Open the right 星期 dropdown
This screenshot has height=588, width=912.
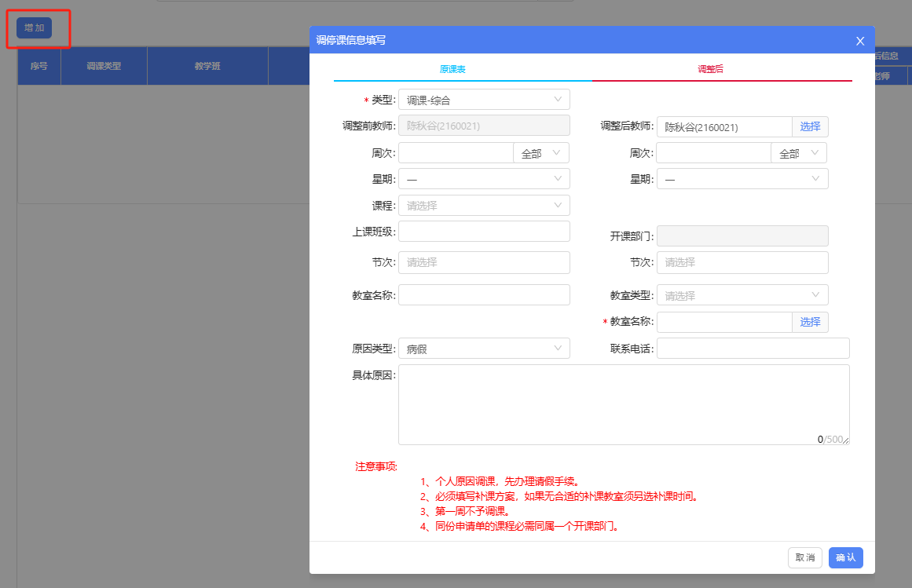click(x=742, y=179)
